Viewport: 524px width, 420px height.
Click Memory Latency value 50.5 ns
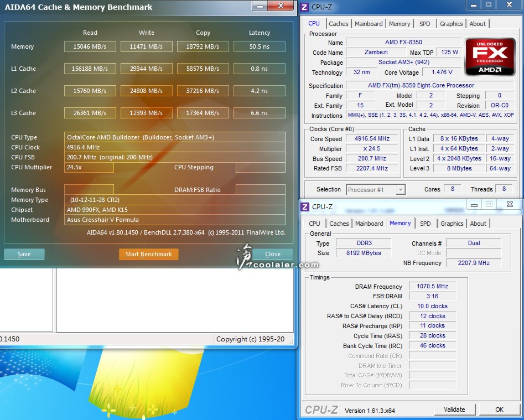(x=260, y=46)
